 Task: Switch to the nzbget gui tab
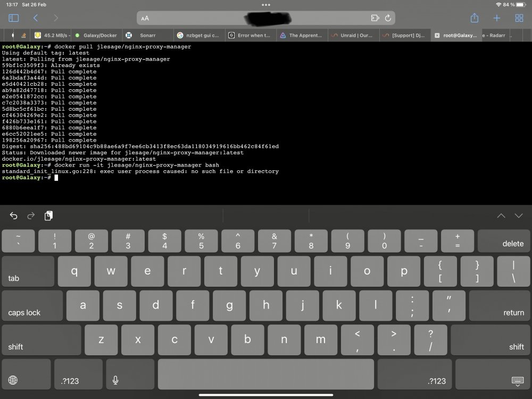pos(199,35)
